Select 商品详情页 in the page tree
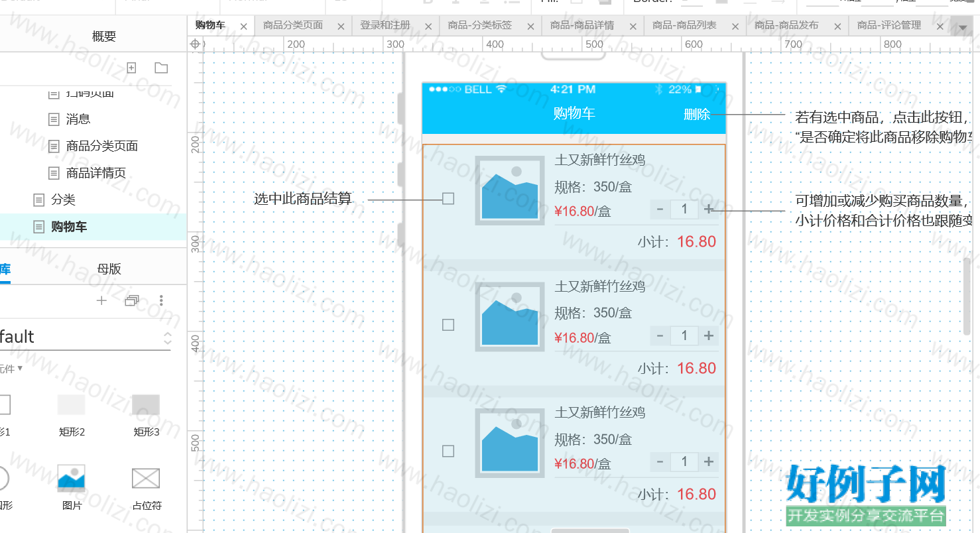This screenshot has width=980, height=533. (x=96, y=173)
